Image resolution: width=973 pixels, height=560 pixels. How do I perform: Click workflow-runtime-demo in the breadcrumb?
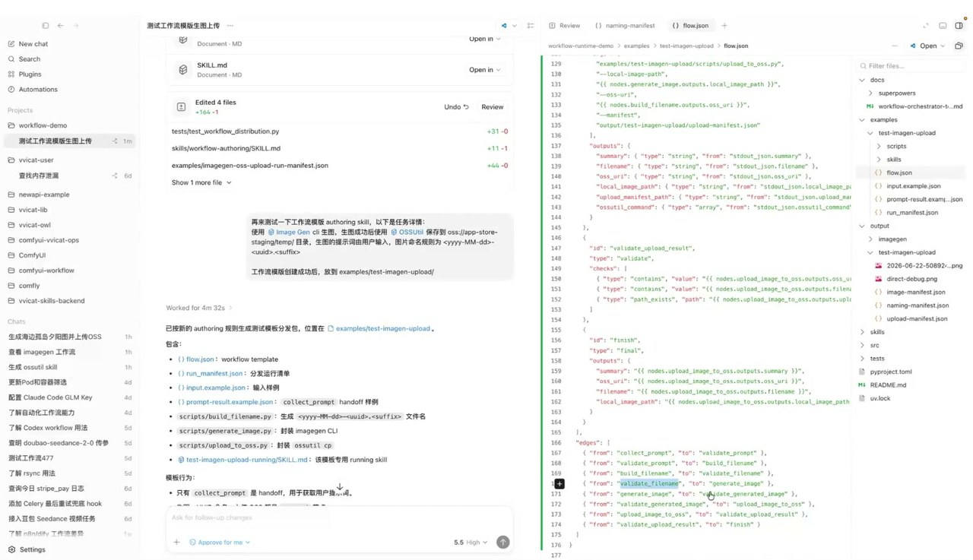(581, 46)
